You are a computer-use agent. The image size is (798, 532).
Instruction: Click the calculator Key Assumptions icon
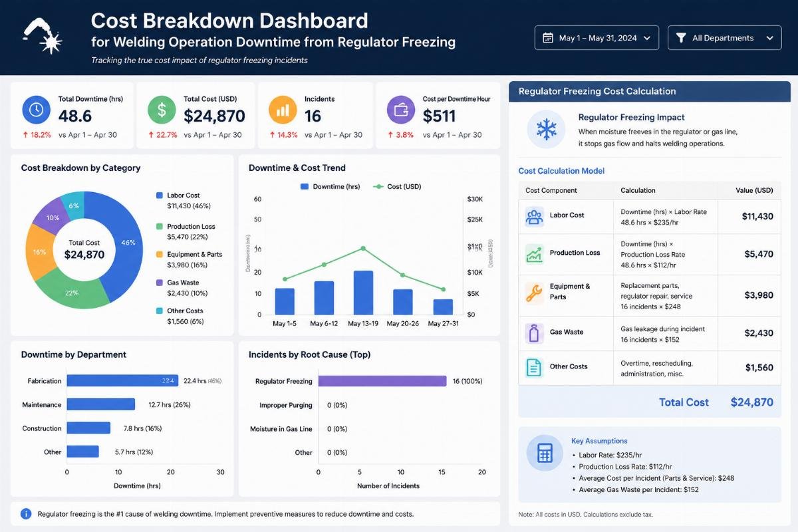[x=545, y=454]
